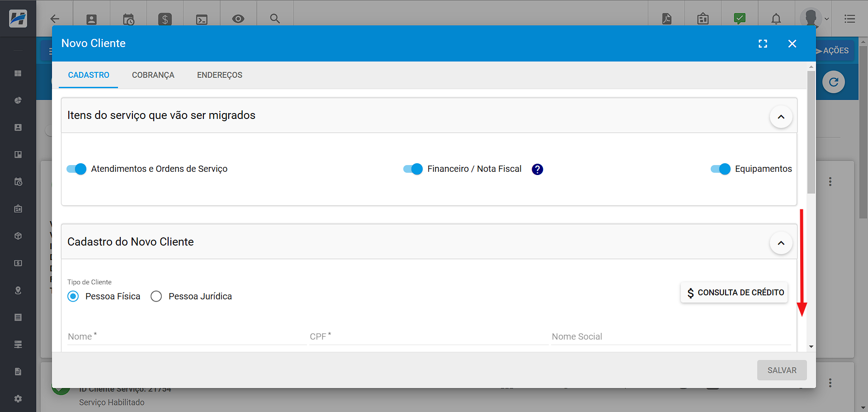Open the bulletin board icon in sidebar

tap(18, 209)
